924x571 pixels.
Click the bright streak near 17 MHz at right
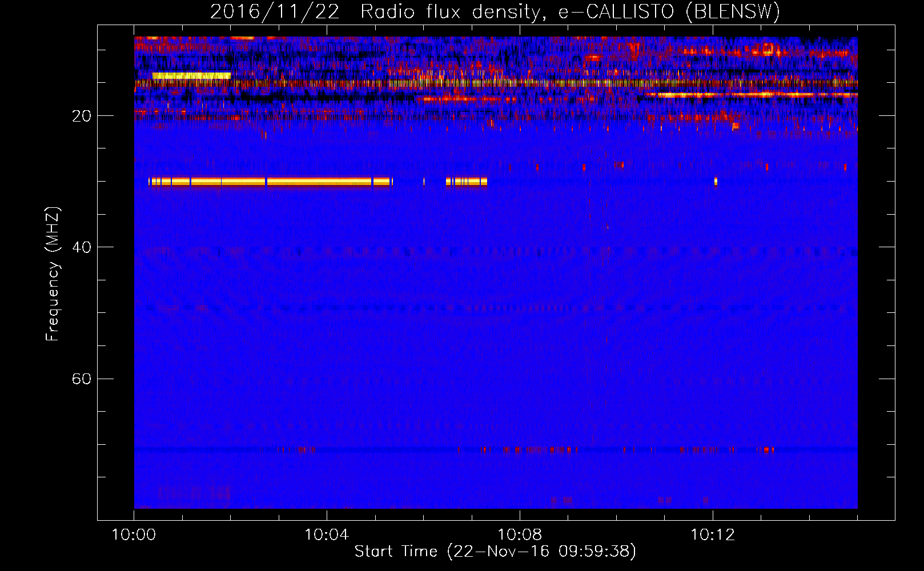point(751,95)
